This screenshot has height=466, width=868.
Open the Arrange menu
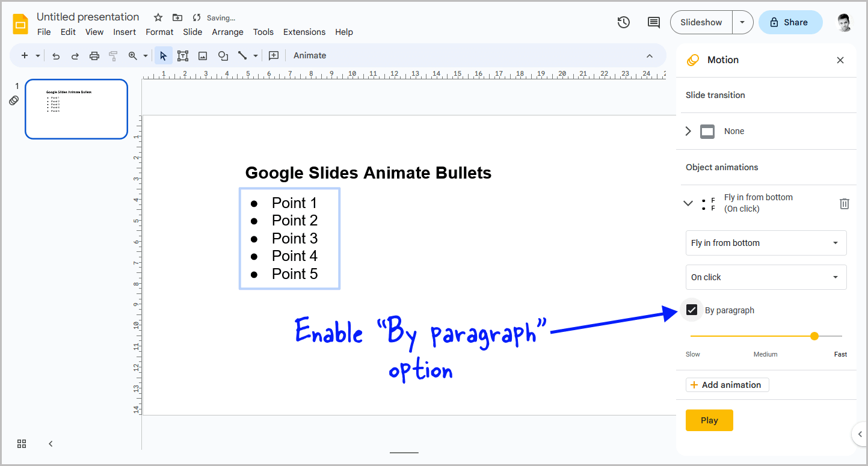[x=227, y=32]
